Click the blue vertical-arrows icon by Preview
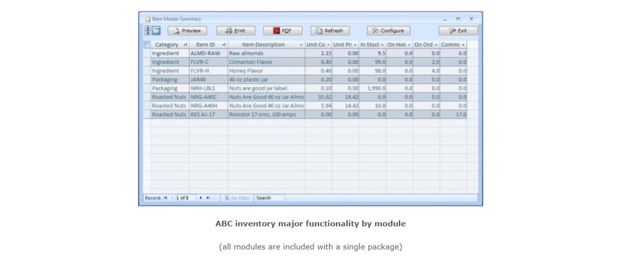 pyautogui.click(x=147, y=31)
